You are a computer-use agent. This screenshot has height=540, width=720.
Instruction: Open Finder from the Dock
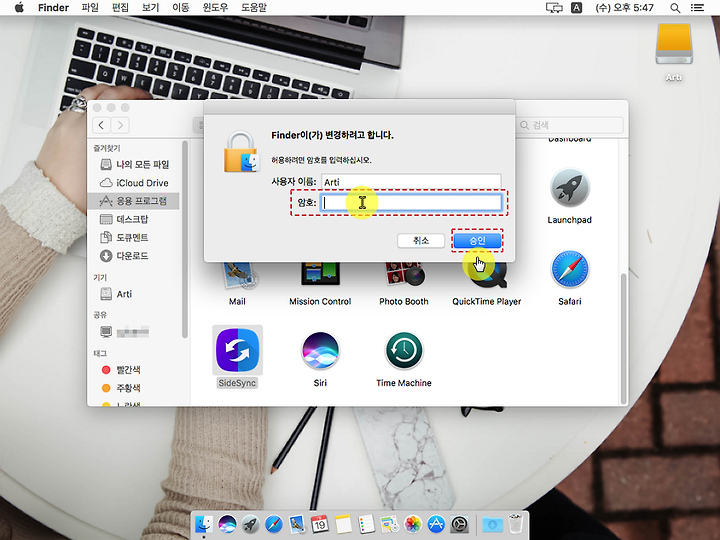[x=204, y=524]
